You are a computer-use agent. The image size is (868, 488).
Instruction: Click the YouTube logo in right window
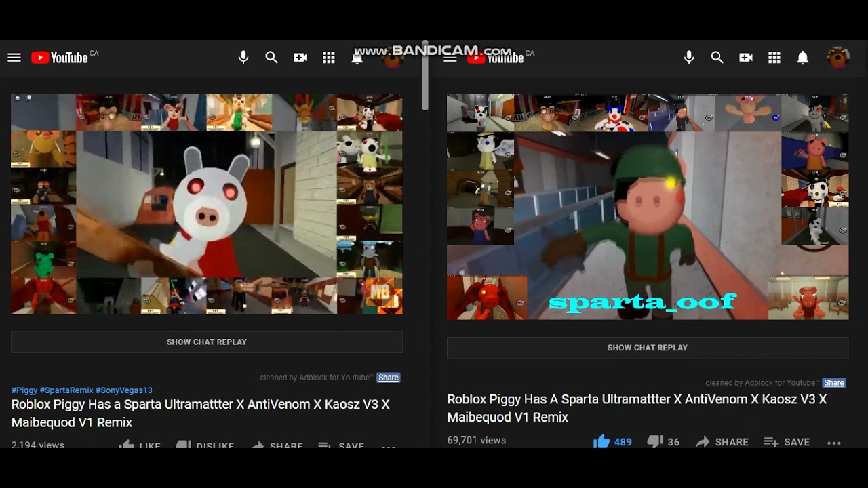496,58
